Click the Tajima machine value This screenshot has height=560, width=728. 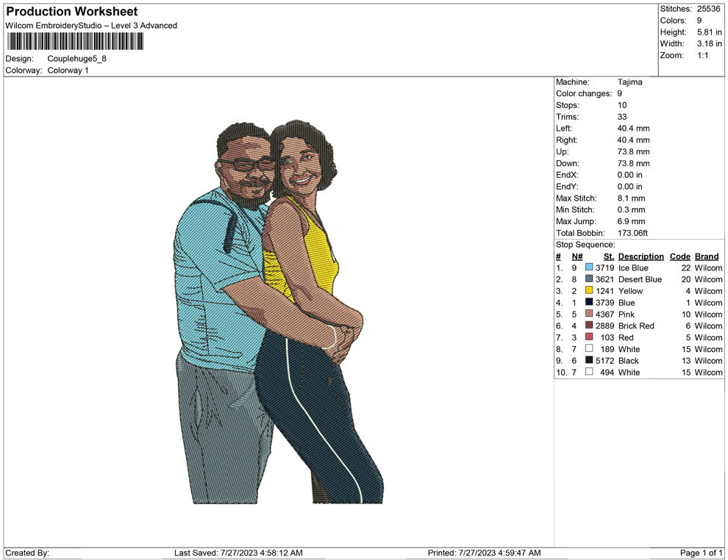tap(629, 82)
